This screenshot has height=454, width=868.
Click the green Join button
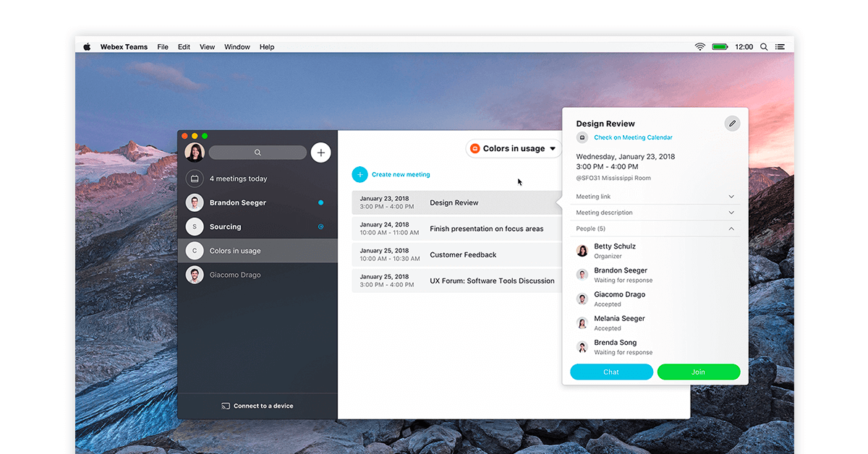[x=699, y=372]
